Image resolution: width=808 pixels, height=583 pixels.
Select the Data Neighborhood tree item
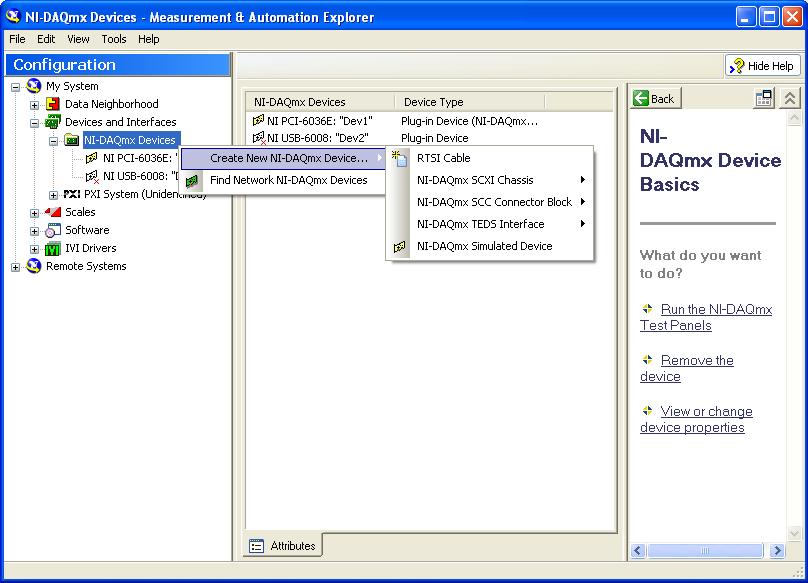coord(111,104)
